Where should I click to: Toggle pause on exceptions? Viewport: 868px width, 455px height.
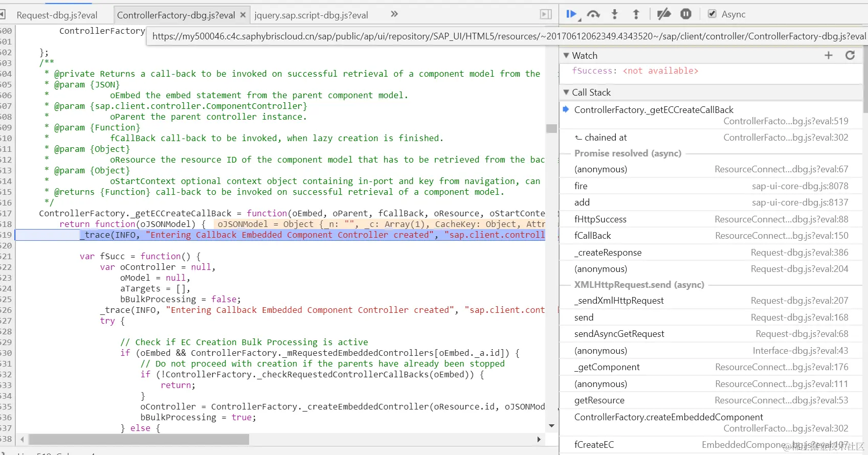pos(686,14)
